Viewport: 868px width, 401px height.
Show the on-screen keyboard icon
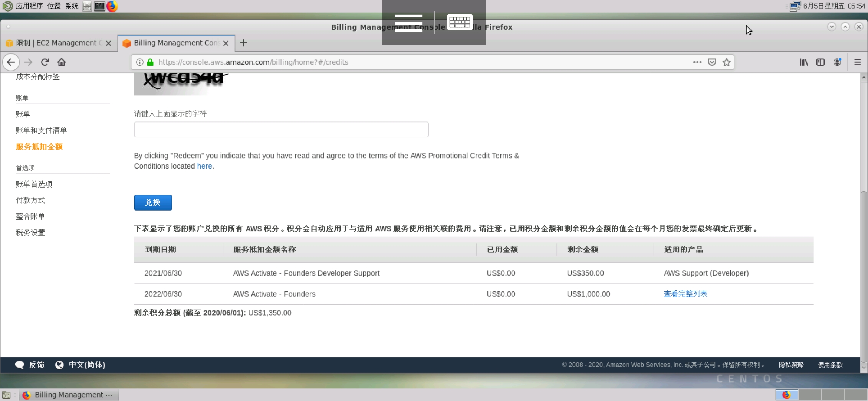(460, 22)
